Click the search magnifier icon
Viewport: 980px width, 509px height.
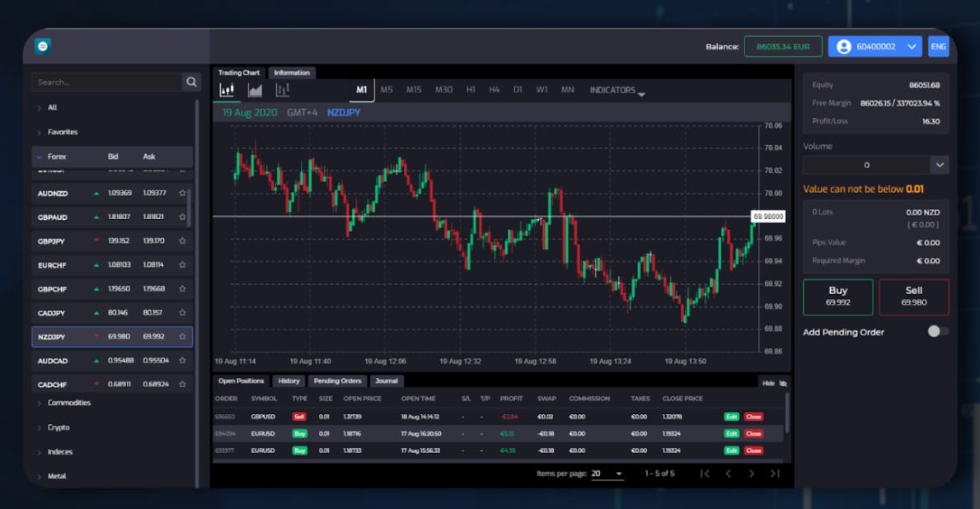pyautogui.click(x=190, y=82)
